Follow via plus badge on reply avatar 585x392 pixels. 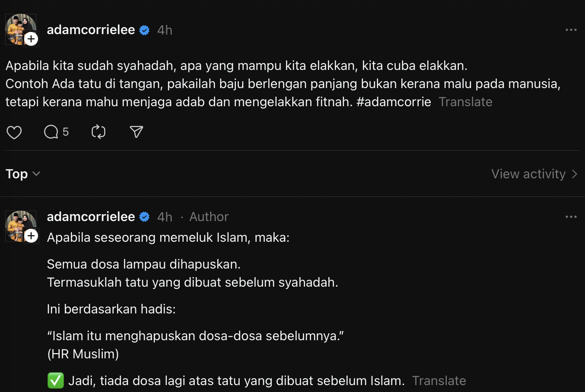click(x=31, y=236)
